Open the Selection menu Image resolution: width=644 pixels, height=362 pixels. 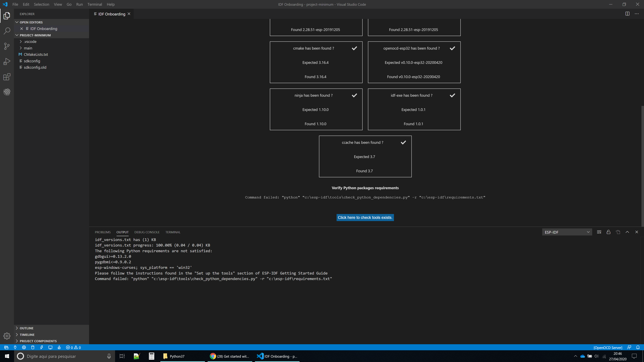41,4
